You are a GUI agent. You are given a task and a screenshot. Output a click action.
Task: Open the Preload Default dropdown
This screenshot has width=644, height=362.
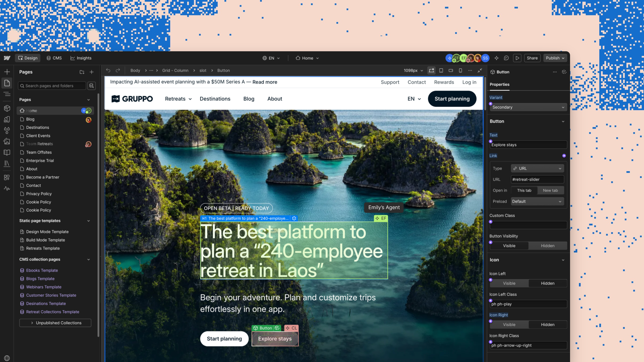537,201
